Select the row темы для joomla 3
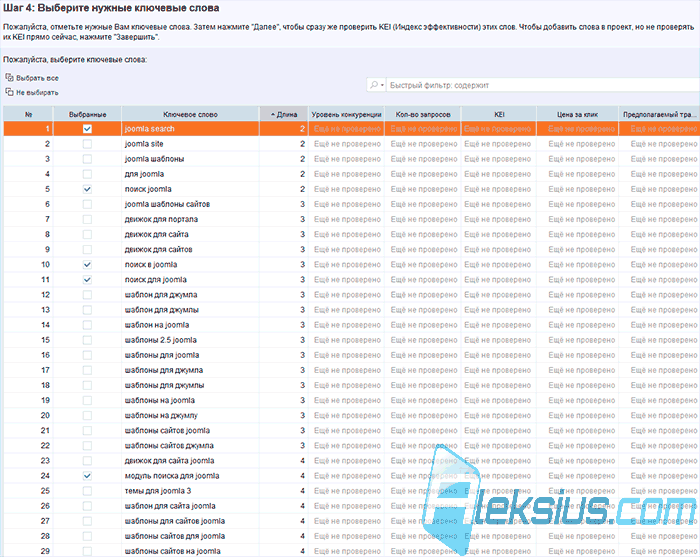The height and width of the screenshot is (557, 700). [x=351, y=491]
